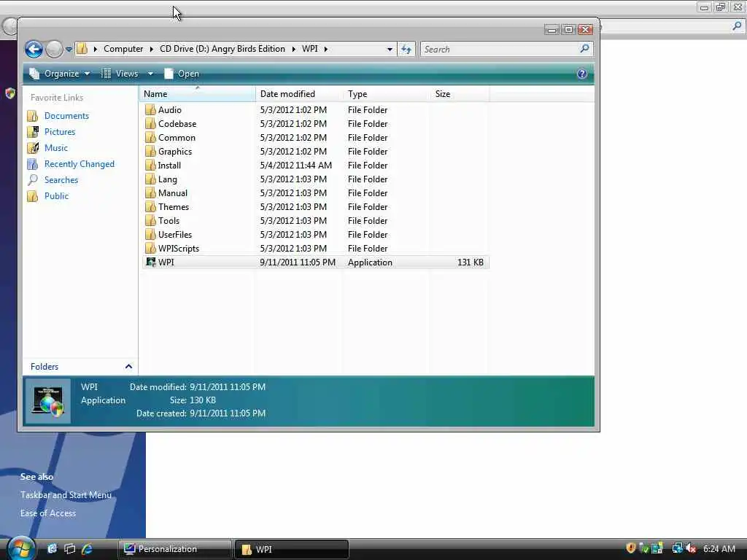
Task: Go back using the blue Back arrow
Action: pos(34,49)
